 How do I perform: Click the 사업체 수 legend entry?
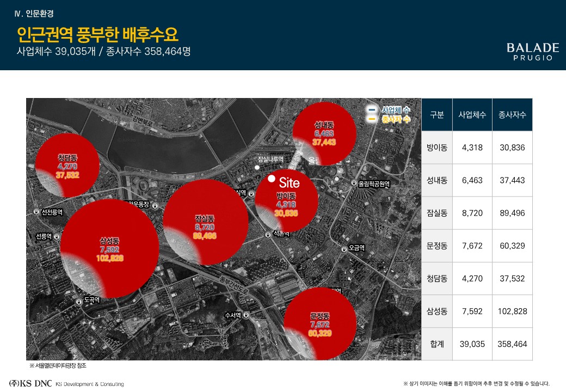[390, 109]
